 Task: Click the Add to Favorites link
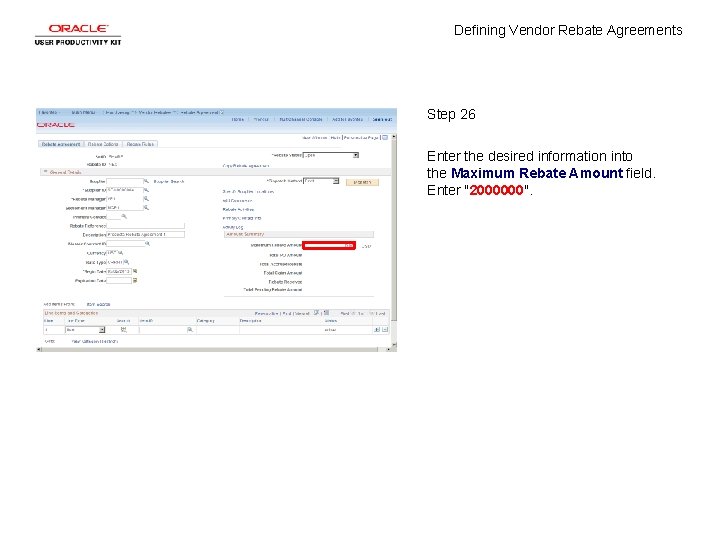point(348,119)
